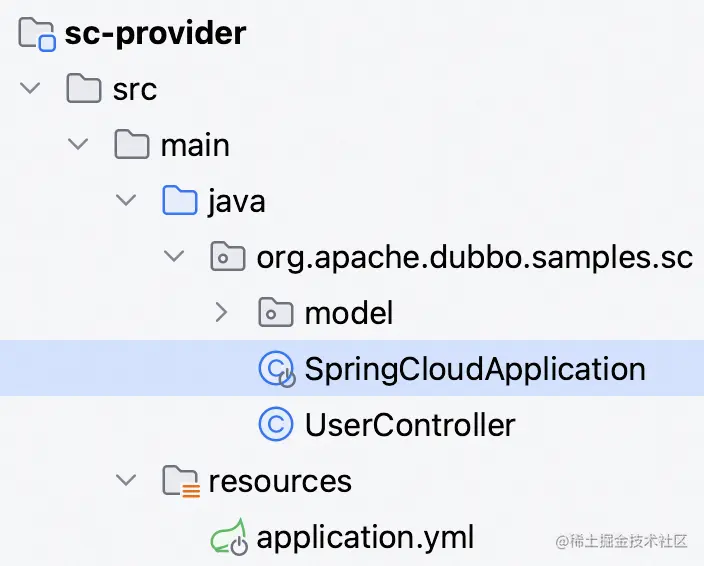Click the SpringCloudApplication runnable class icon
Viewport: 704px width, 566px height.
(277, 369)
